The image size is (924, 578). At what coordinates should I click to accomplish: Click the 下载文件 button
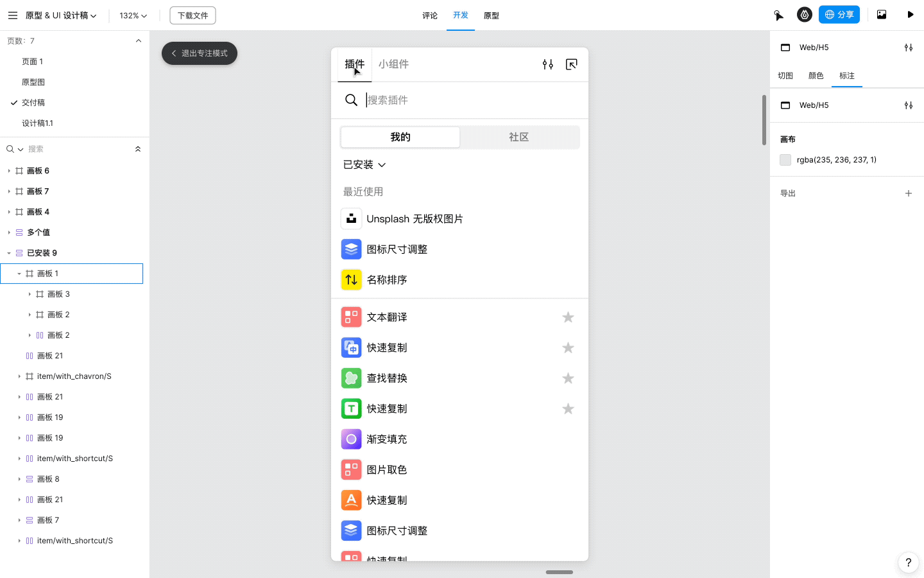(193, 15)
